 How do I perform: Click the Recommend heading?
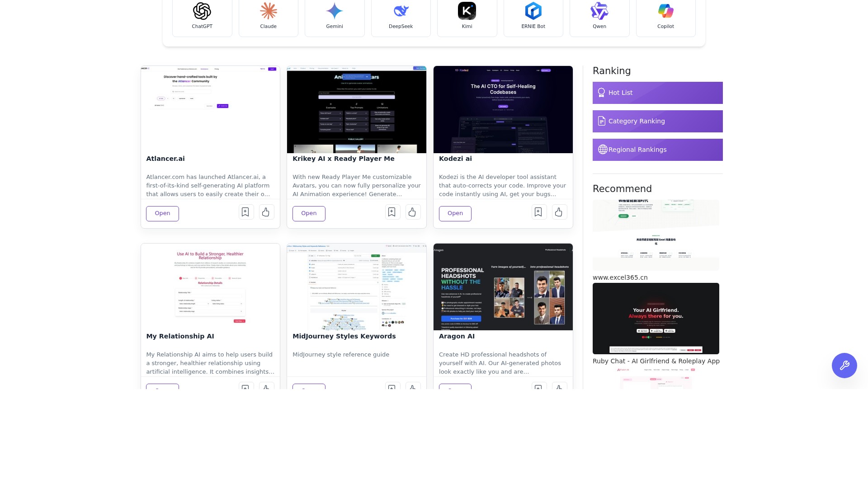coord(622,189)
